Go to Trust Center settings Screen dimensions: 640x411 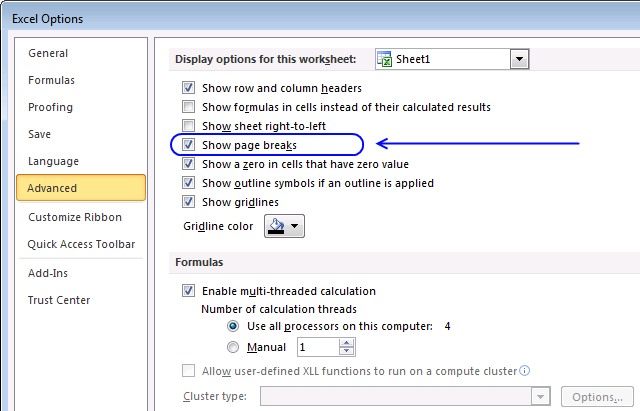[x=59, y=300]
